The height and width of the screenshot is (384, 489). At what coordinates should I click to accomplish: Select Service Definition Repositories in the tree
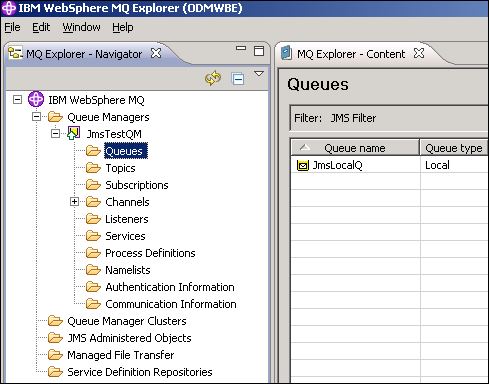(x=140, y=372)
